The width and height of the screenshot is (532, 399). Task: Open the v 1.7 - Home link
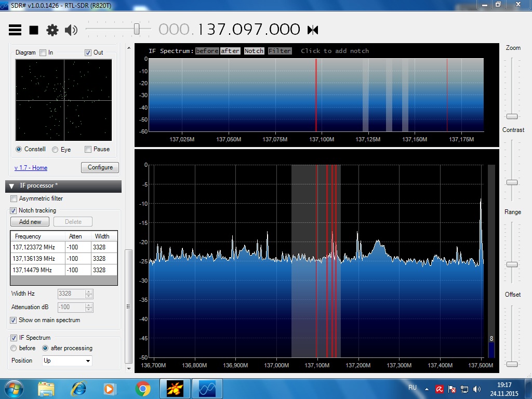click(x=31, y=168)
